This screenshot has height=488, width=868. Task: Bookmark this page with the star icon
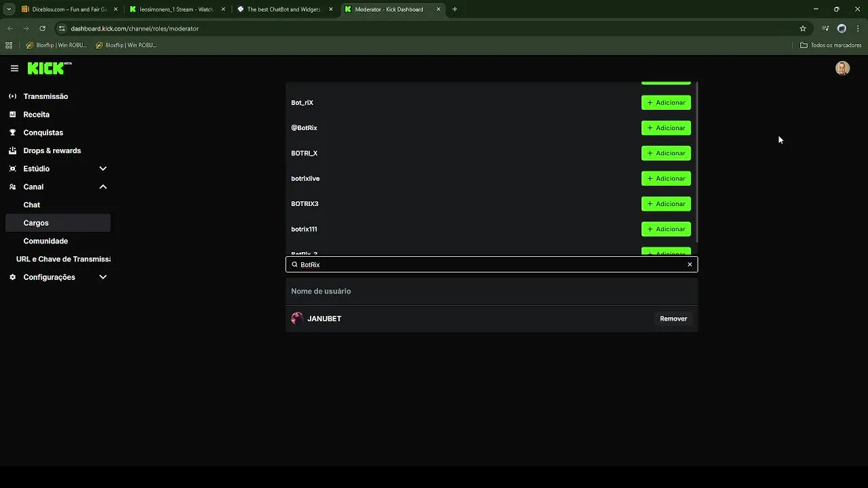tap(803, 28)
